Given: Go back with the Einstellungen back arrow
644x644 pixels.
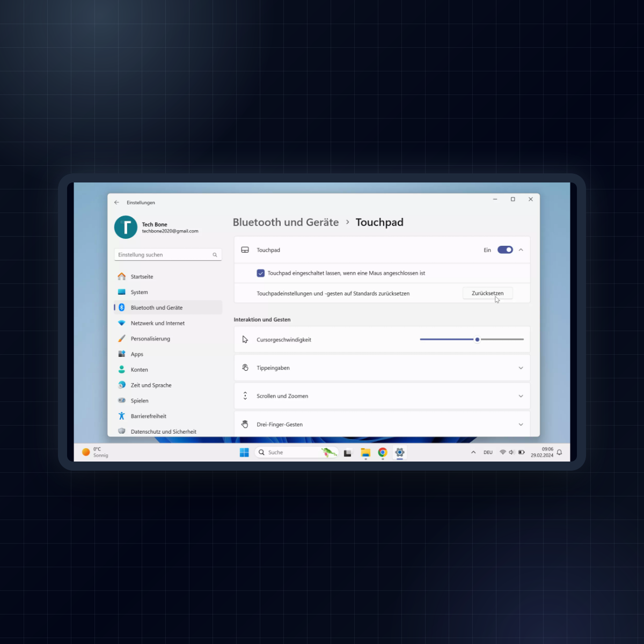Looking at the screenshot, I should click(x=116, y=202).
